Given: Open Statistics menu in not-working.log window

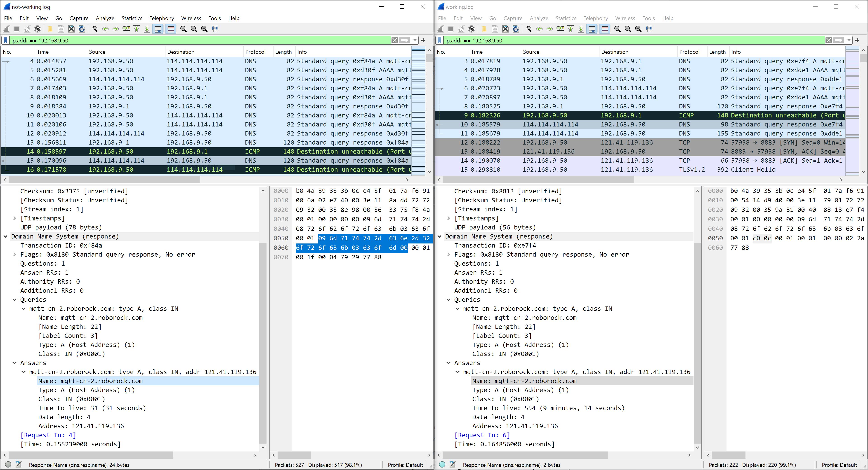Looking at the screenshot, I should pyautogui.click(x=132, y=18).
